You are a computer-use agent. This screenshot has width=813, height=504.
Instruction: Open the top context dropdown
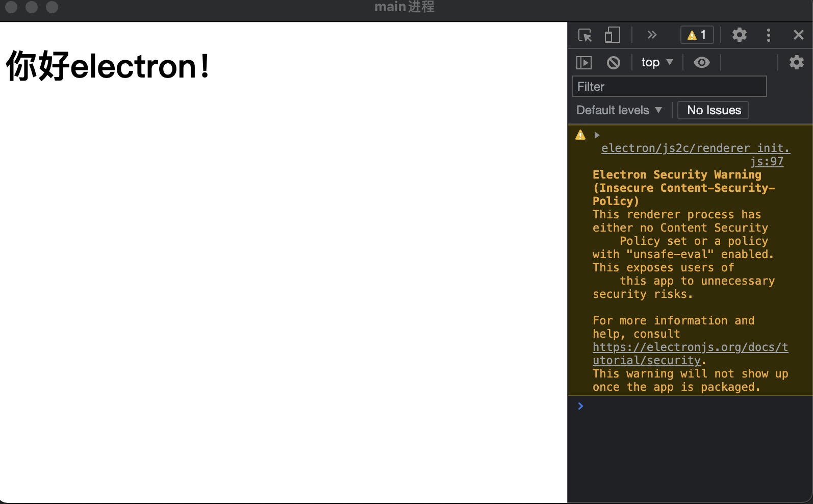tap(657, 62)
